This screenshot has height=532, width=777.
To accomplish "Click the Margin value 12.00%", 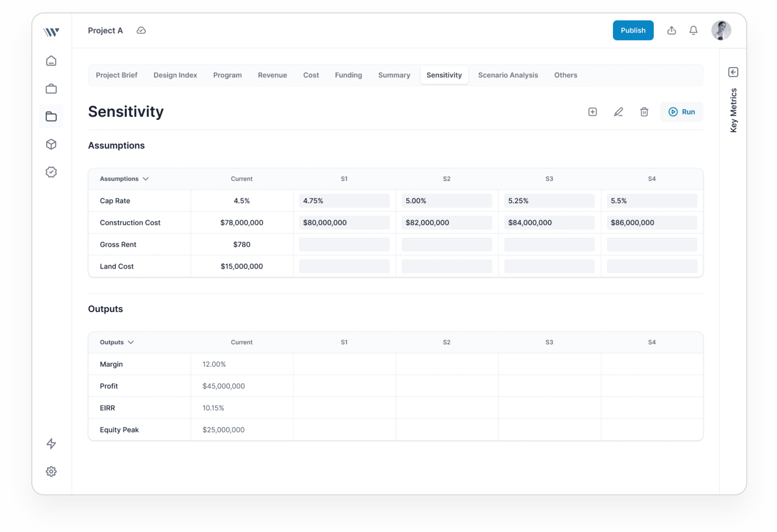I will (x=214, y=364).
